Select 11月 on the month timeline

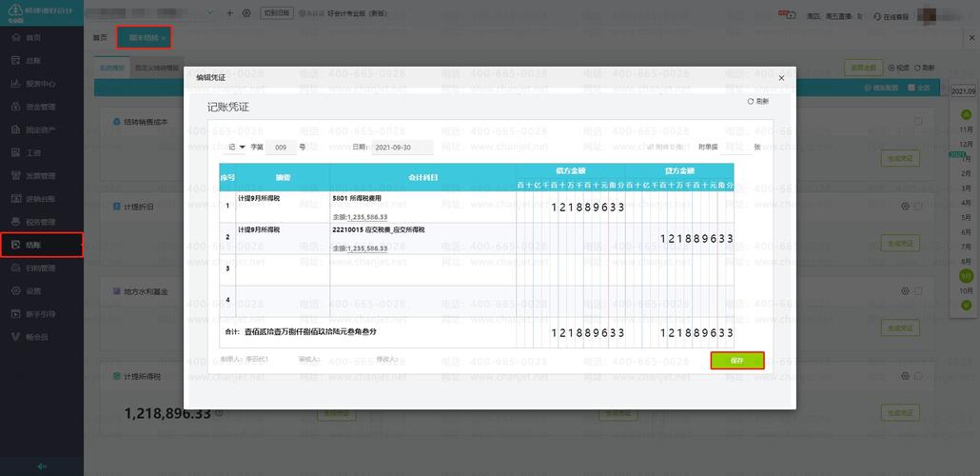coord(967,129)
